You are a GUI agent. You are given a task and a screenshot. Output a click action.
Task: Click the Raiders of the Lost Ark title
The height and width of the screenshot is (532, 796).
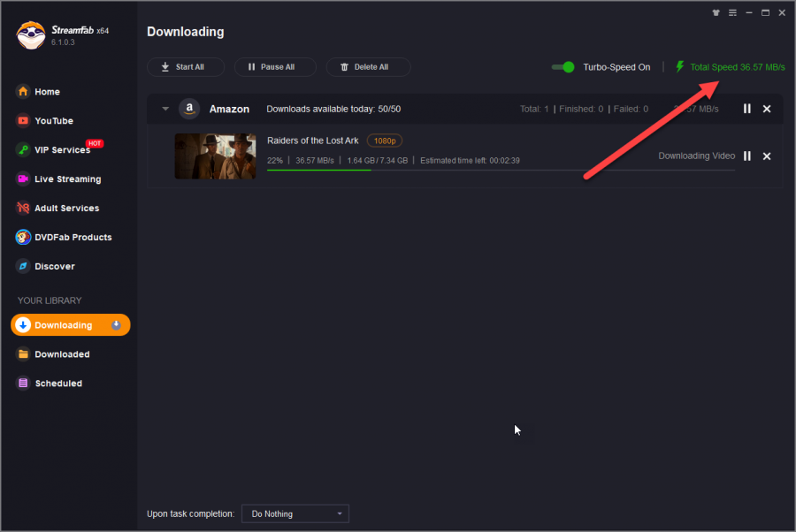313,141
